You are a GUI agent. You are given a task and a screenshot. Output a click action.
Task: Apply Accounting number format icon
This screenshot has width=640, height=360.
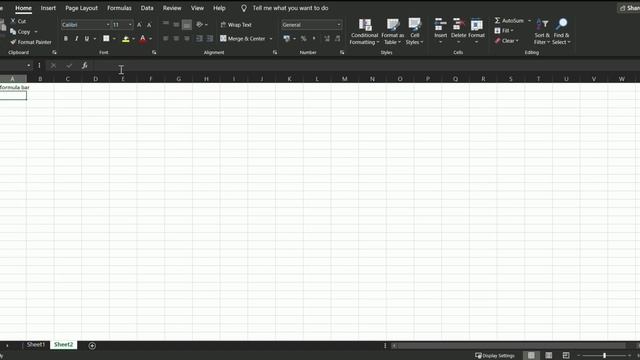287,38
